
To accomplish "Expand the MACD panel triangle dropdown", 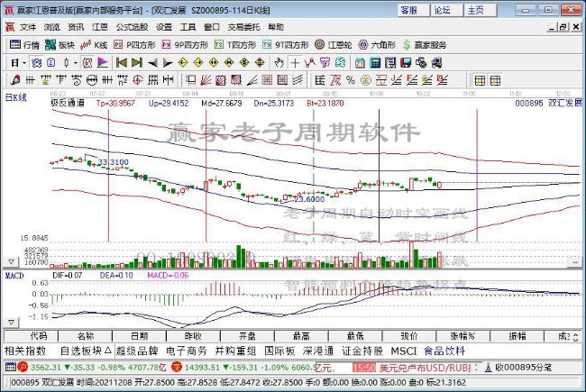I will [11, 322].
